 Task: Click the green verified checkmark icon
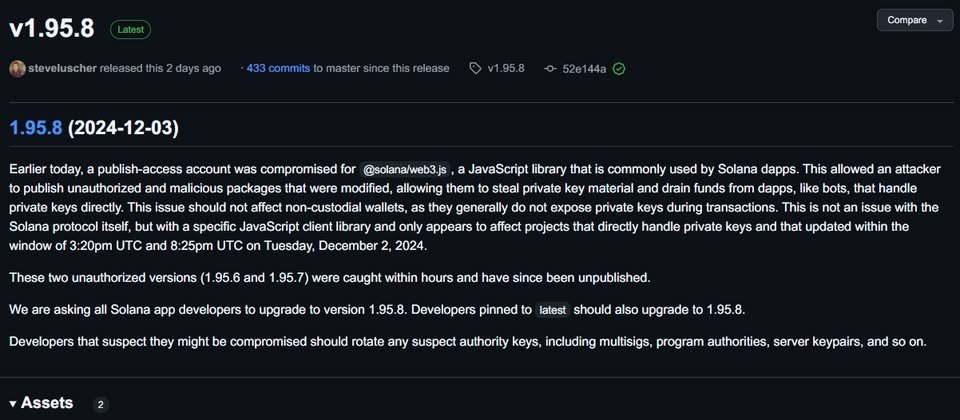point(619,69)
